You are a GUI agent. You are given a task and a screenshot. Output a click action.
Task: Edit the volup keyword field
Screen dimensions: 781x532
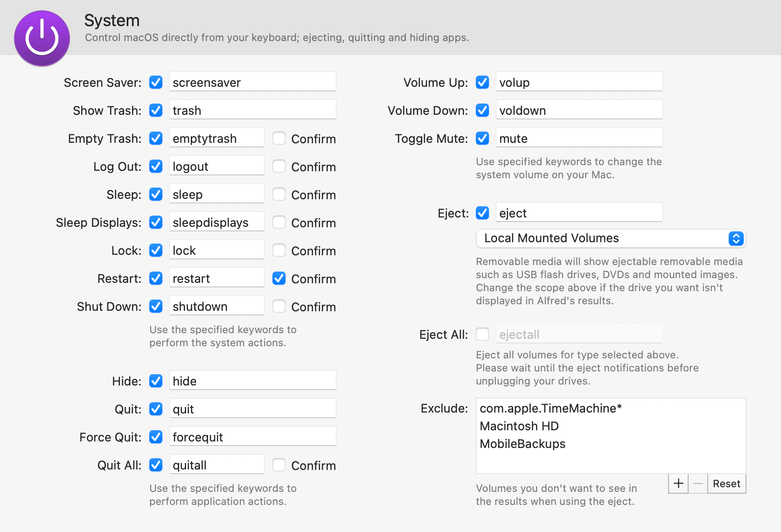click(579, 82)
